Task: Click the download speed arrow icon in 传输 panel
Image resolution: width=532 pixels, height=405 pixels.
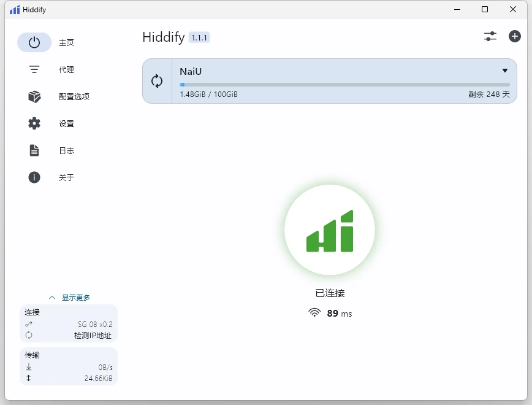Action: (28, 366)
